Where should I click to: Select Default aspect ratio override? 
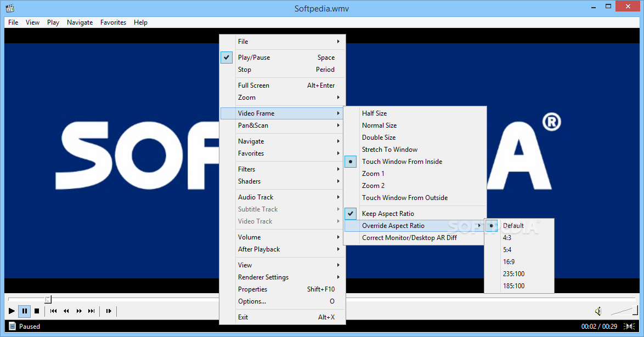tap(519, 225)
